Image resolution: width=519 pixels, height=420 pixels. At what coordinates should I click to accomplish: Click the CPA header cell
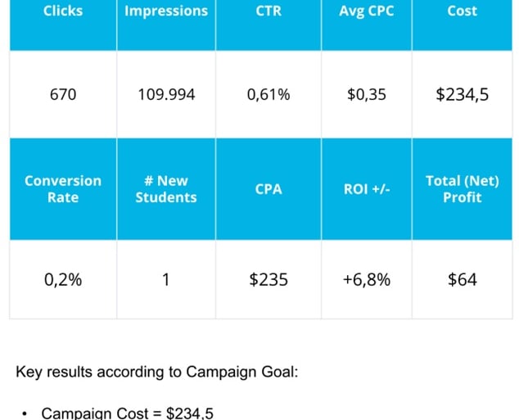coord(269,189)
